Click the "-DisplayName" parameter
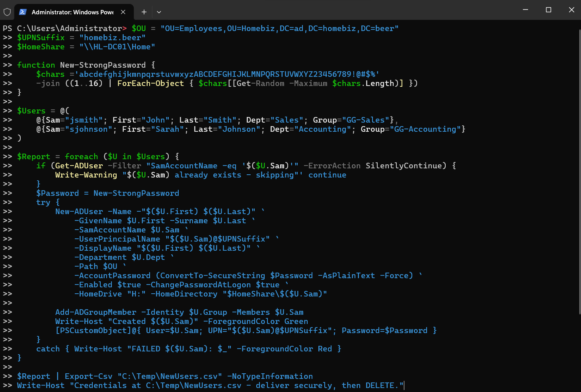This screenshot has height=392, width=581. click(103, 248)
